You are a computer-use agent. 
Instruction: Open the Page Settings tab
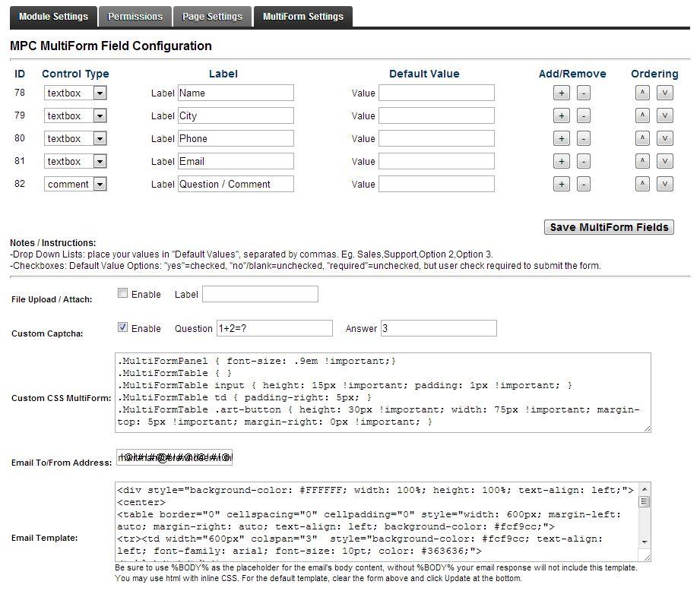[213, 17]
